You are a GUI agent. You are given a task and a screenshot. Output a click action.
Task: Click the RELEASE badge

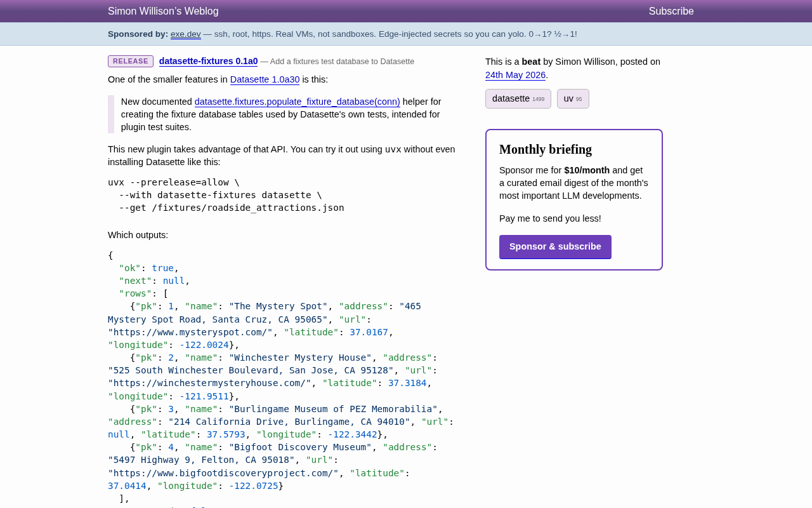coord(131,62)
